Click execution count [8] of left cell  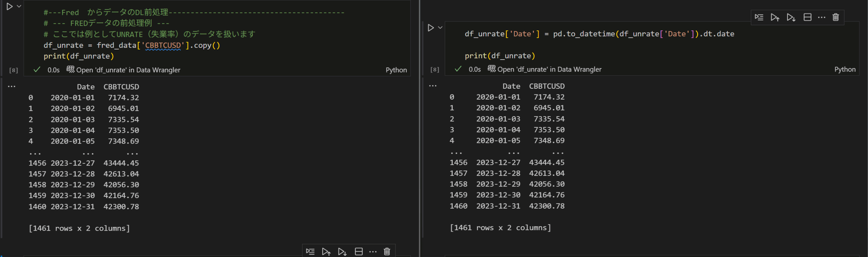[14, 70]
